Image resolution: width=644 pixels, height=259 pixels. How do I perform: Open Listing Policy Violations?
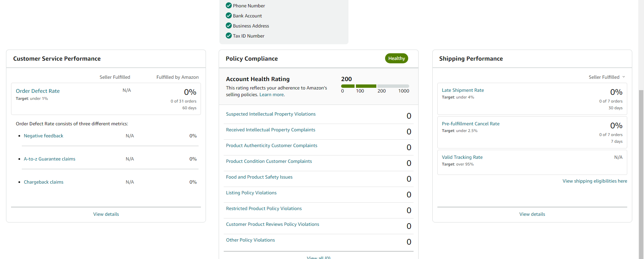click(251, 193)
